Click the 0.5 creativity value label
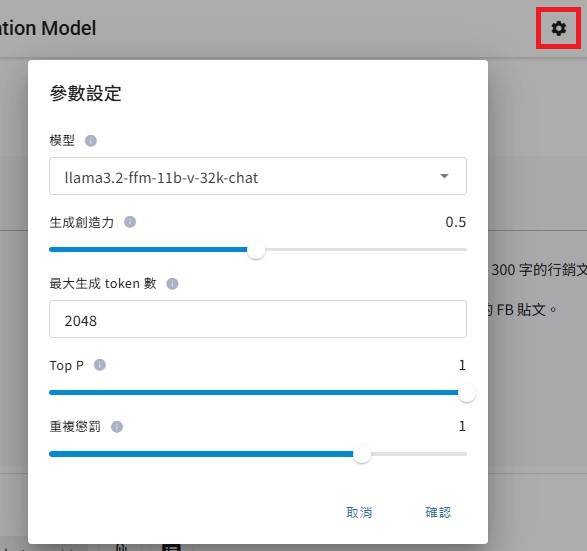This screenshot has width=587, height=551. coord(456,222)
